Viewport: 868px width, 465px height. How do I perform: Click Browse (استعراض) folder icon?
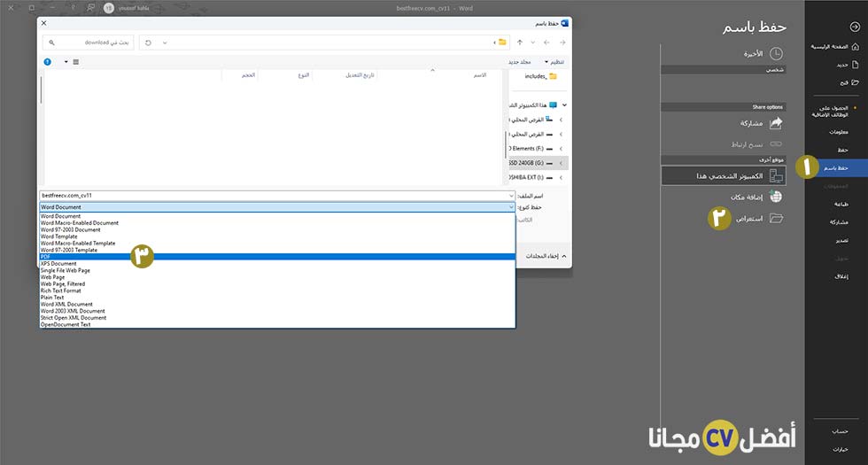tap(776, 219)
